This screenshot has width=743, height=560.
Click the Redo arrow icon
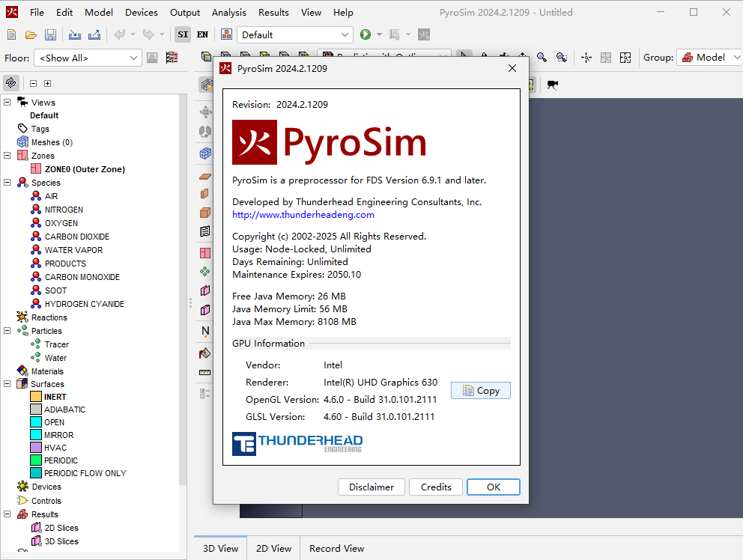tap(149, 34)
